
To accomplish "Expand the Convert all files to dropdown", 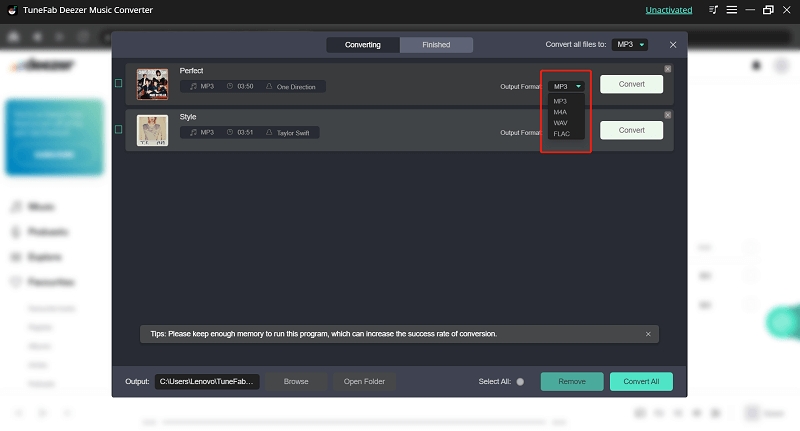I will pos(630,45).
